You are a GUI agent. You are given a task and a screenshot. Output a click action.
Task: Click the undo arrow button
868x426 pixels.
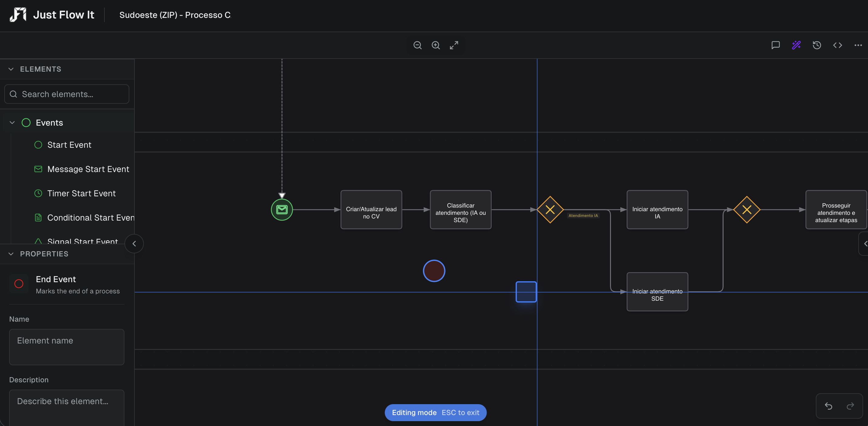[x=829, y=406]
